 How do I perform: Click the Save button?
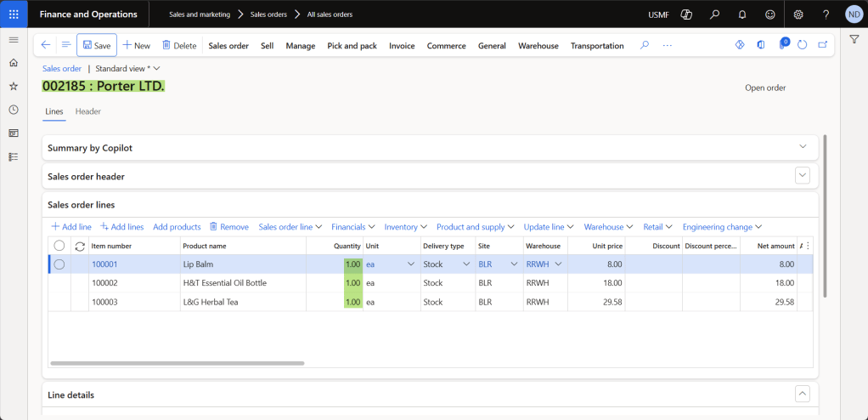tap(97, 46)
